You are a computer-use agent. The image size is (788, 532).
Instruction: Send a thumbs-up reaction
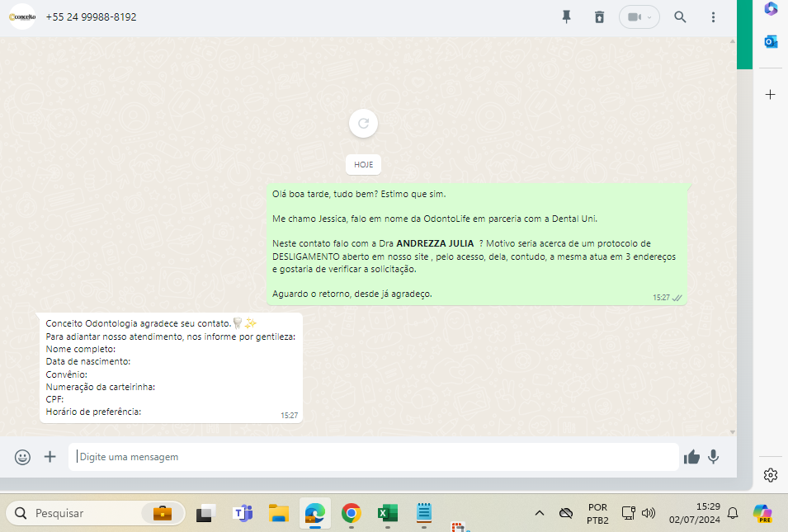pos(691,457)
